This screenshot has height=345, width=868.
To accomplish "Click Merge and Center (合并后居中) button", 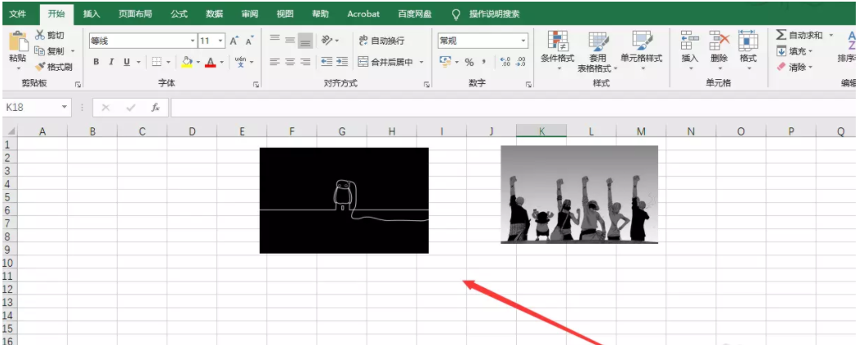I will [x=385, y=62].
